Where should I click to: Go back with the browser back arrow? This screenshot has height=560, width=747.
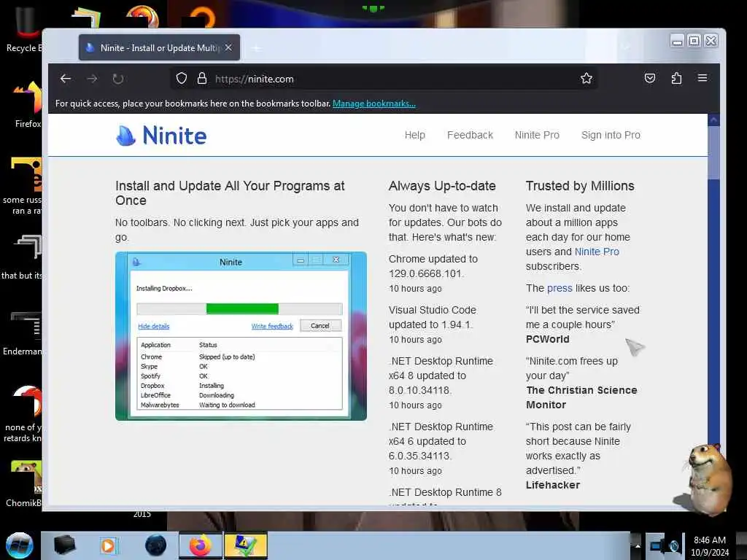pyautogui.click(x=66, y=79)
